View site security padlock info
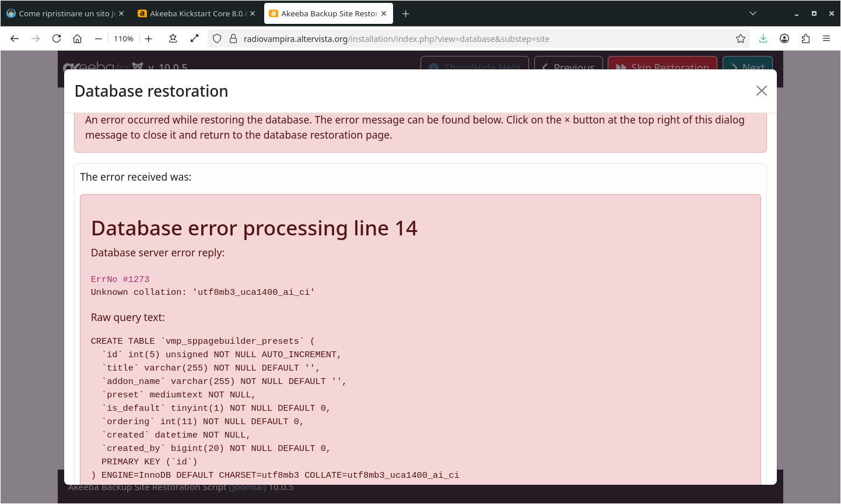This screenshot has width=841, height=504. point(233,38)
